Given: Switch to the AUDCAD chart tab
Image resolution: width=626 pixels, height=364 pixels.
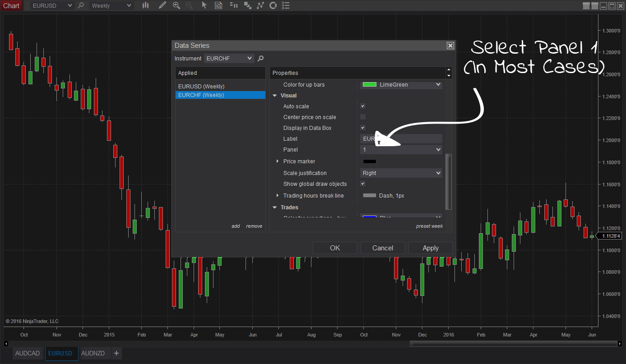Looking at the screenshot, I should pos(27,353).
